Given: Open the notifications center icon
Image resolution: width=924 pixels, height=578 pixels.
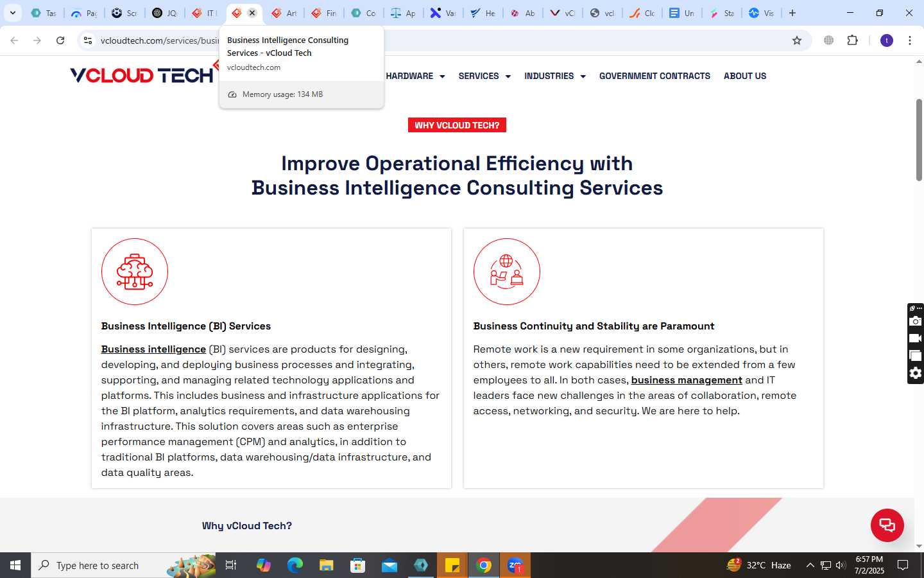Looking at the screenshot, I should (x=903, y=565).
